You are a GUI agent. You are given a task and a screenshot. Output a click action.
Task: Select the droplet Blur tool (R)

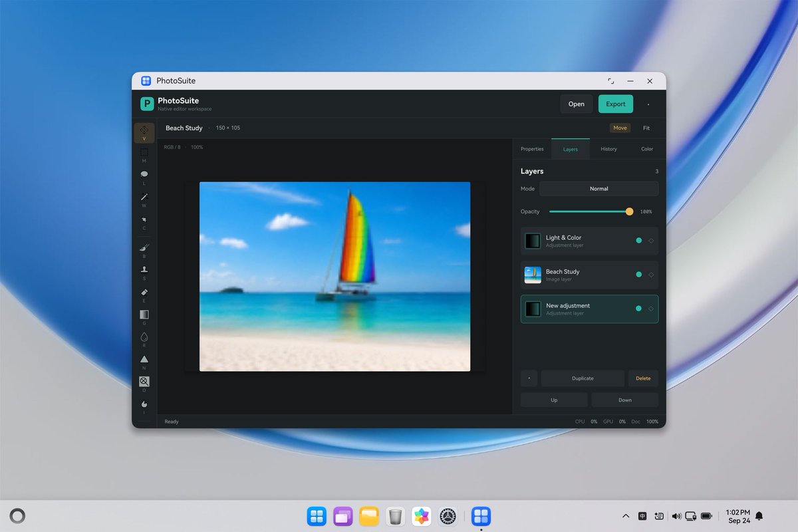144,340
